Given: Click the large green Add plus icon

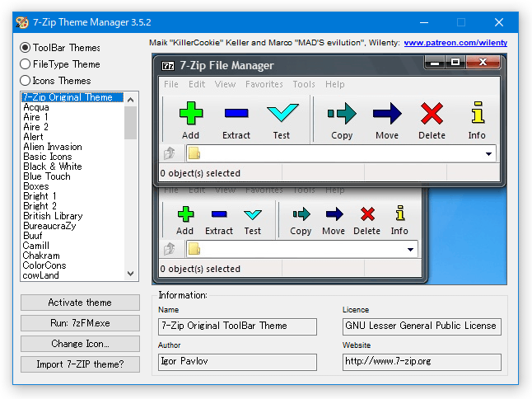Looking at the screenshot, I should point(191,113).
